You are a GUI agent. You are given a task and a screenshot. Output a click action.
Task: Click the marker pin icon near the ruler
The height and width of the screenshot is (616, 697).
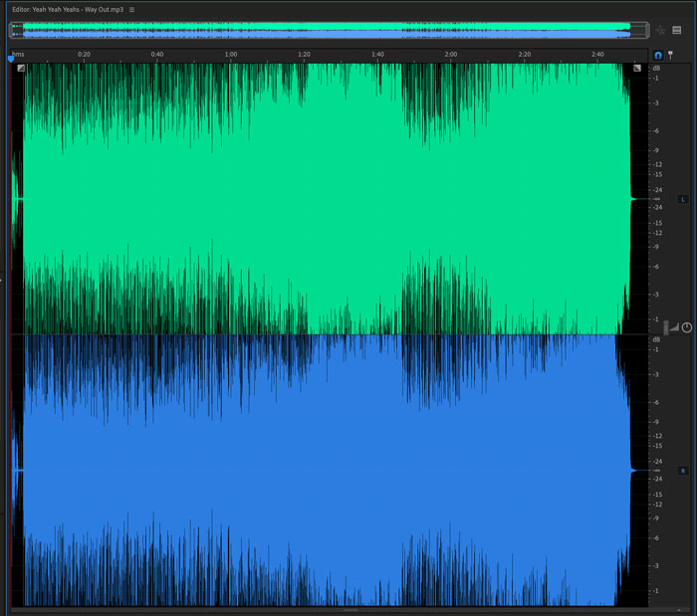pyautogui.click(x=670, y=55)
